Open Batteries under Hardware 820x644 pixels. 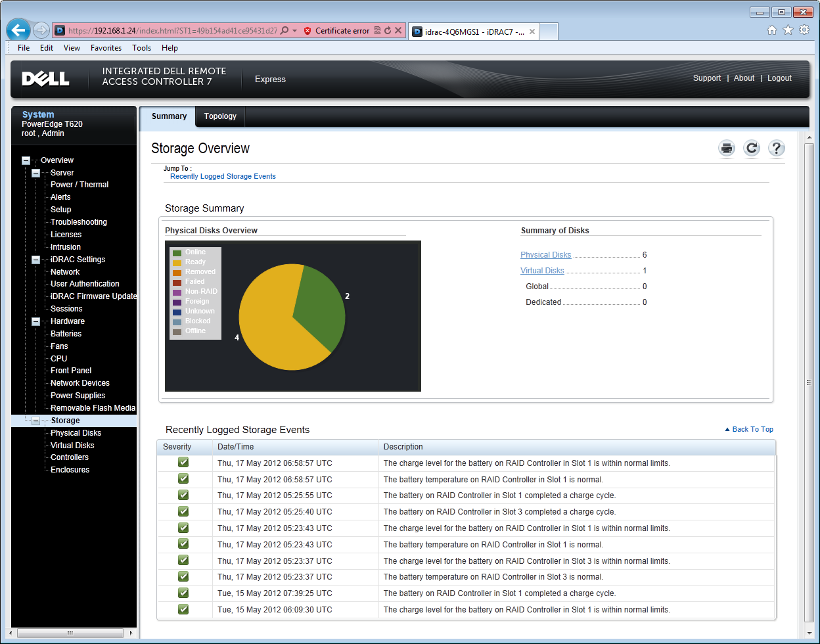click(66, 334)
